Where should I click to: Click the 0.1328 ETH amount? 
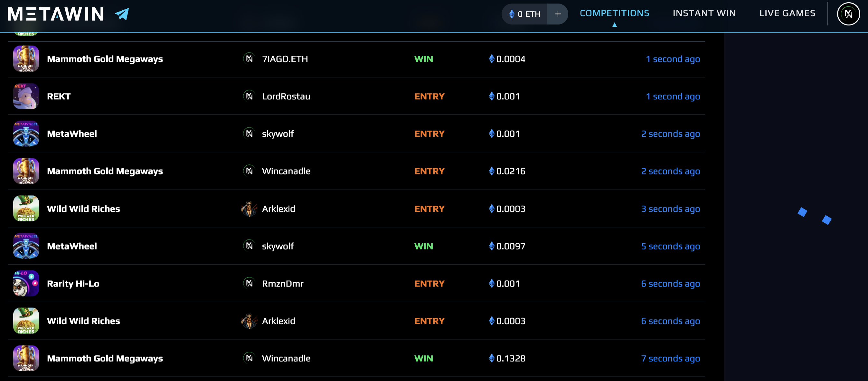[x=511, y=358]
